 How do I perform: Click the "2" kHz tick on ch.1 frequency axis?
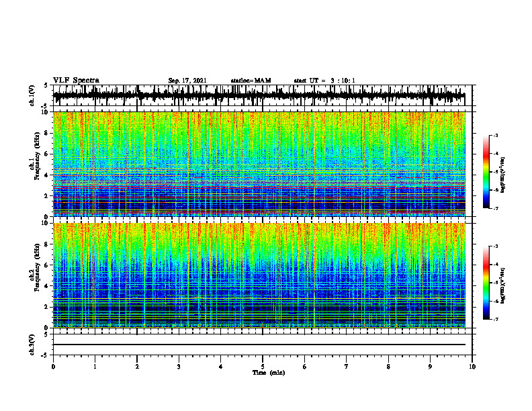47,195
